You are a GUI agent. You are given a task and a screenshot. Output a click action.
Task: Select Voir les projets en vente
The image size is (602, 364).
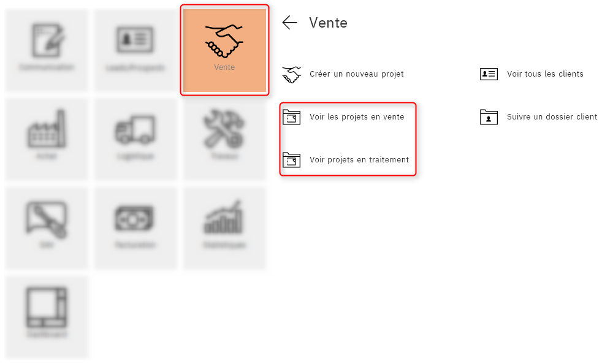357,117
